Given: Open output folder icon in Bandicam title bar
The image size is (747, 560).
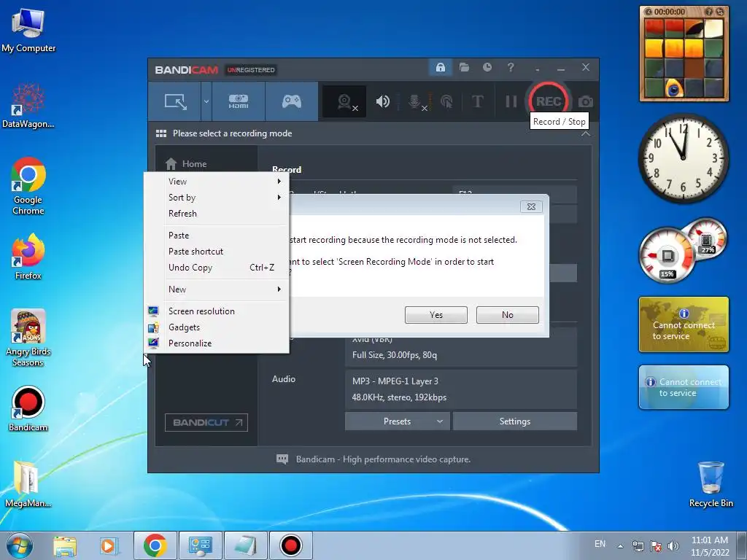Looking at the screenshot, I should point(464,68).
